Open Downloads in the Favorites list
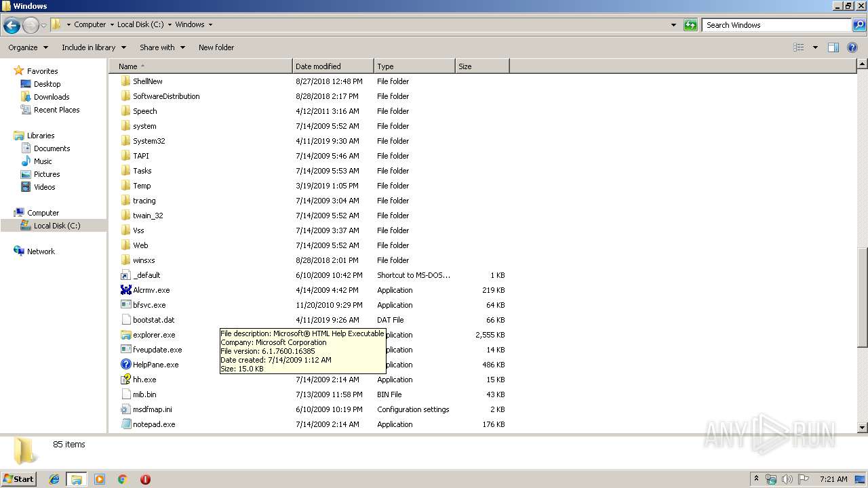 click(52, 97)
